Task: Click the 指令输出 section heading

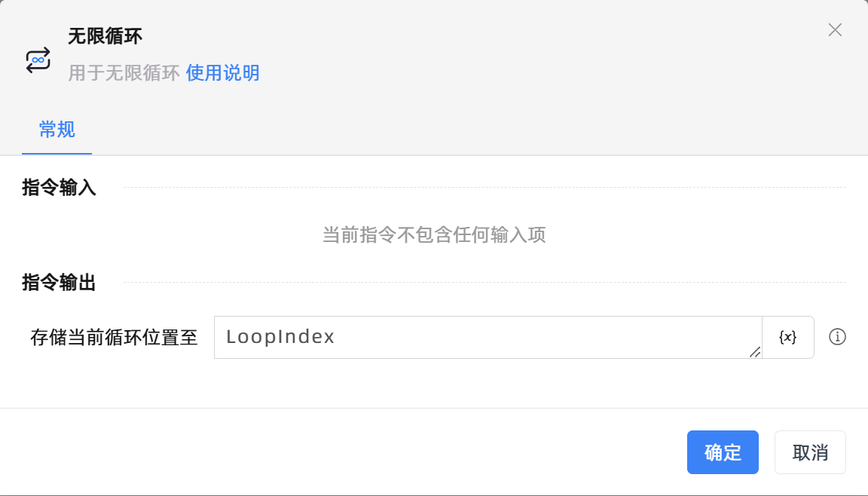Action: (60, 283)
